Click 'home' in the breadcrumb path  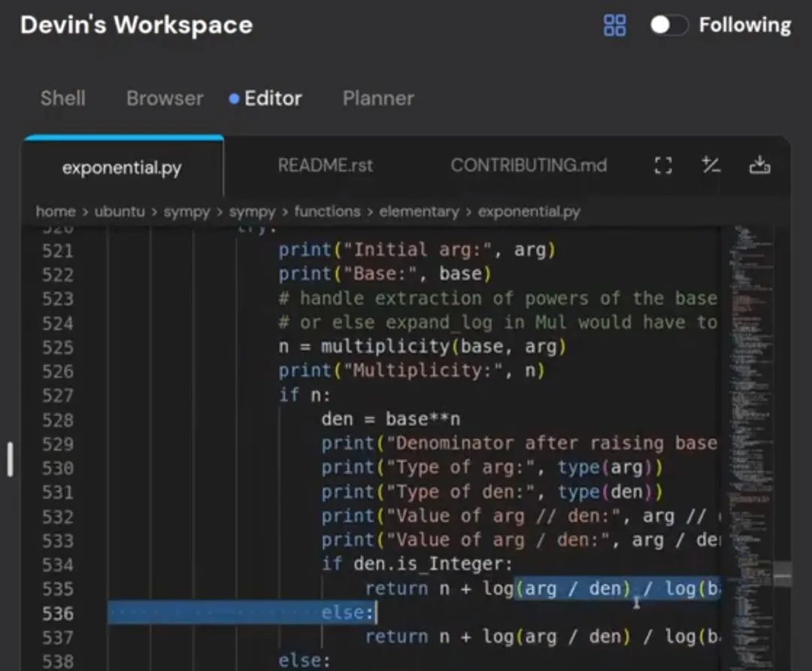[56, 211]
